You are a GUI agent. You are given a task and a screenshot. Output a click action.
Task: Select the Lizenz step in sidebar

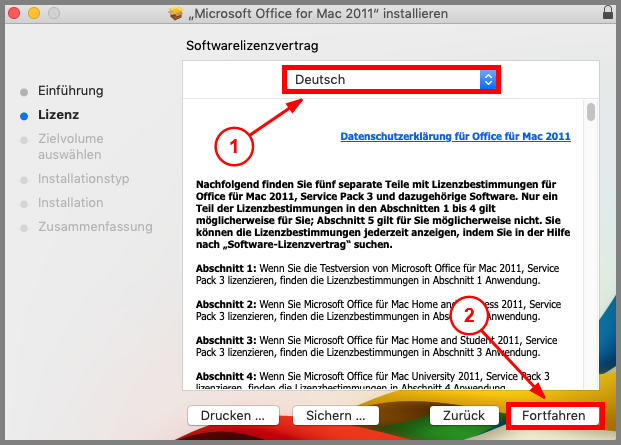(x=59, y=115)
